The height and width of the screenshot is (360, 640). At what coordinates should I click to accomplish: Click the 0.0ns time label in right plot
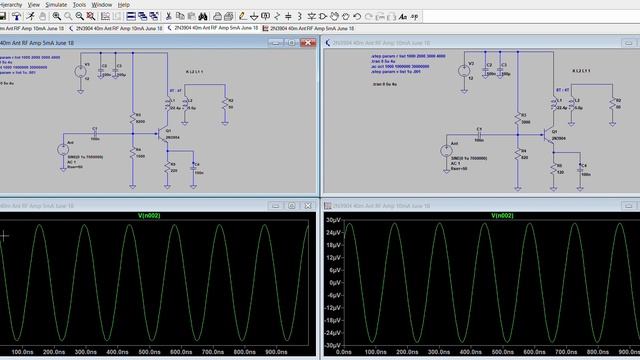pos(343,352)
